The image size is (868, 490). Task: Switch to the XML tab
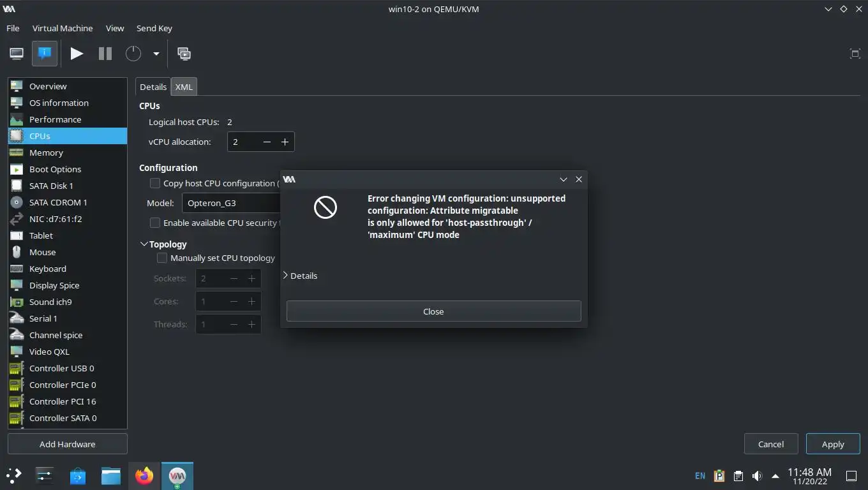184,87
